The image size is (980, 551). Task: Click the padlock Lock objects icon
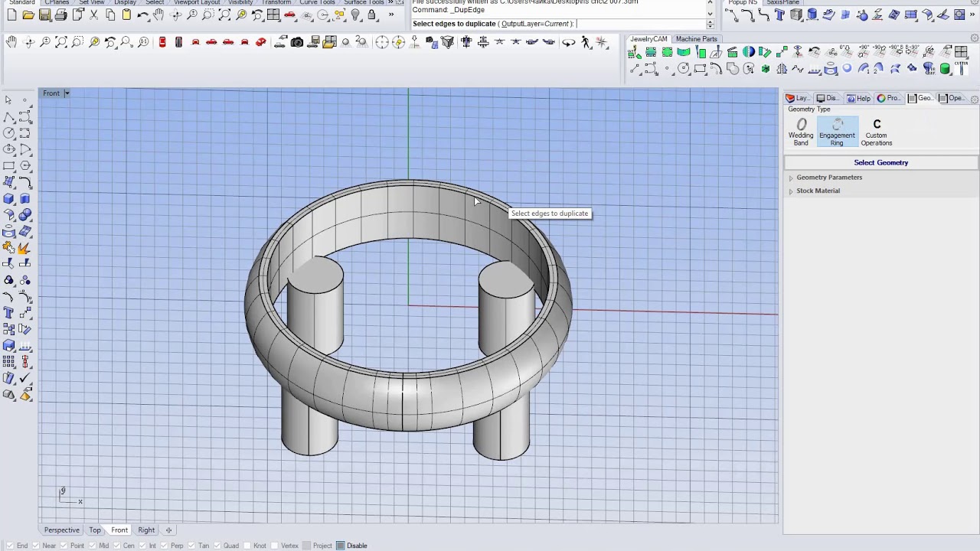click(372, 15)
